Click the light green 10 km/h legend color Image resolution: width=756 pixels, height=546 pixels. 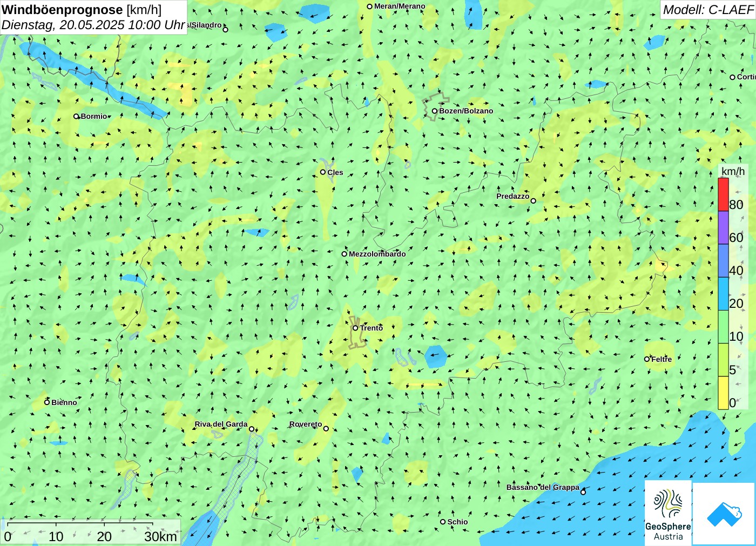coord(723,327)
